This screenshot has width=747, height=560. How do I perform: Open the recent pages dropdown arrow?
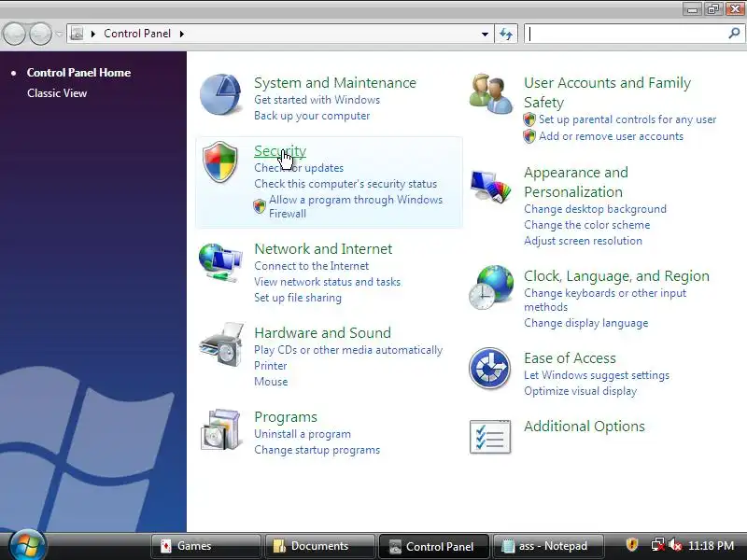coord(59,35)
